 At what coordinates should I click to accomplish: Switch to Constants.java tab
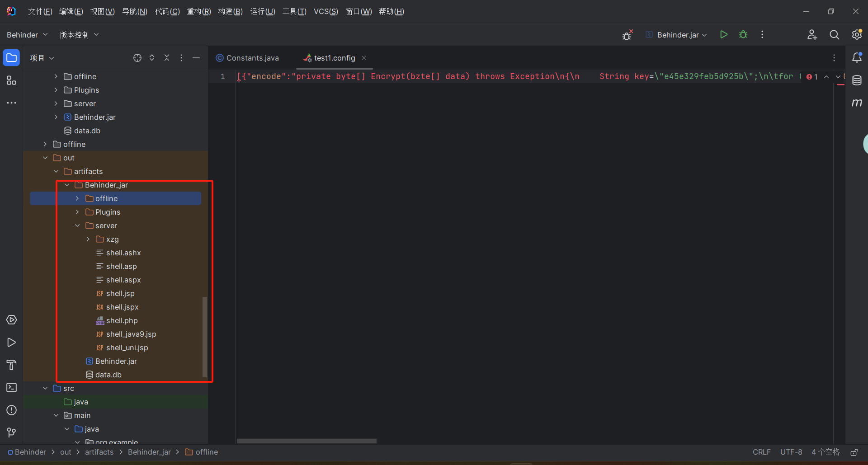(248, 58)
